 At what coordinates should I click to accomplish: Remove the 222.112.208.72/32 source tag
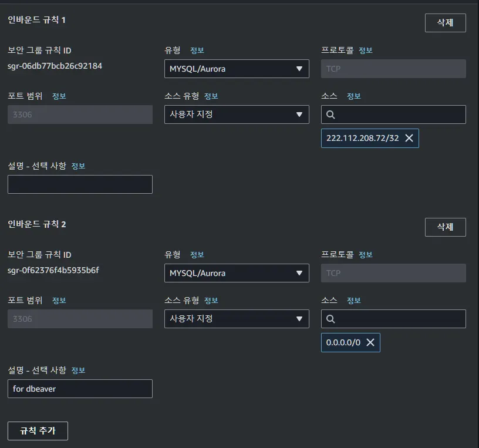(409, 138)
